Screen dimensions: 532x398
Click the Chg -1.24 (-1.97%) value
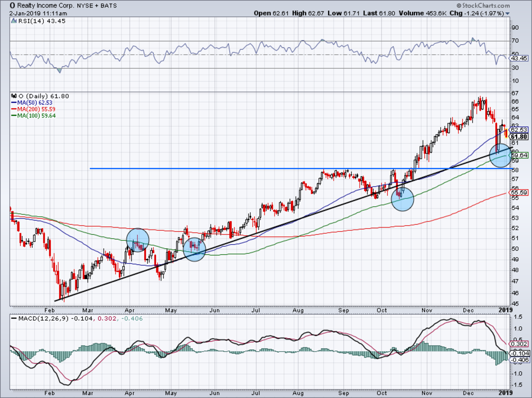click(477, 13)
